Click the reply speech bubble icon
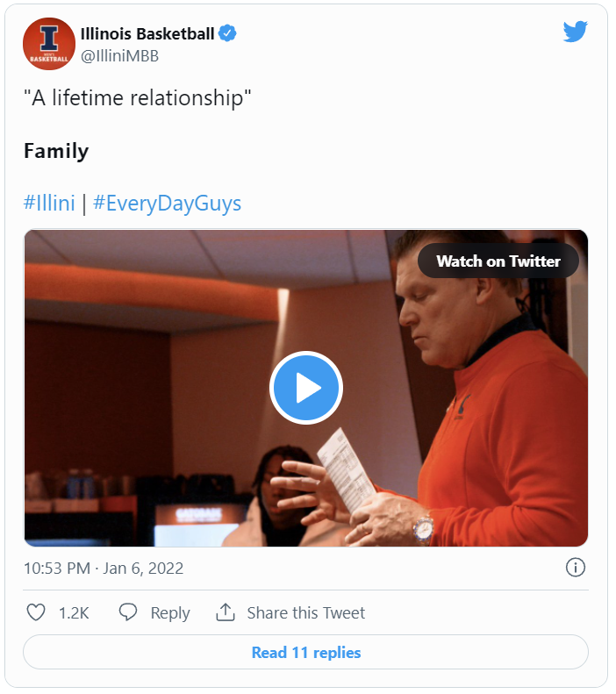Screen dimensions: 616x694 point(128,612)
